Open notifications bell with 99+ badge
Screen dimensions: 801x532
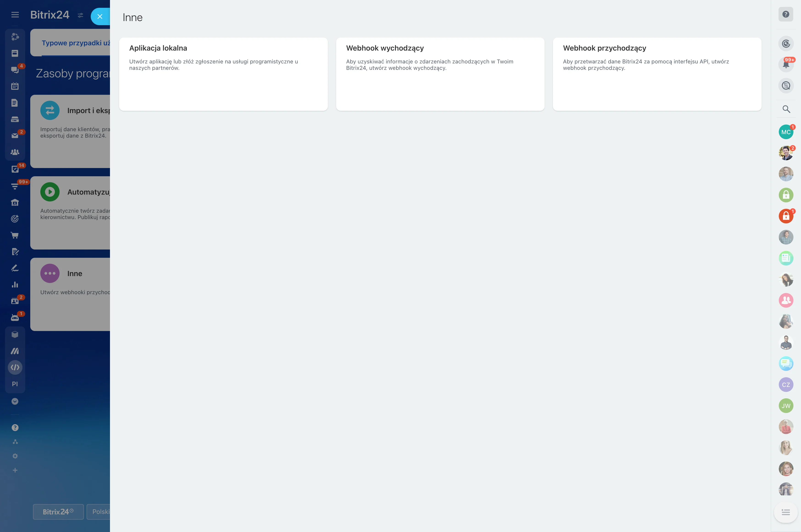(786, 65)
